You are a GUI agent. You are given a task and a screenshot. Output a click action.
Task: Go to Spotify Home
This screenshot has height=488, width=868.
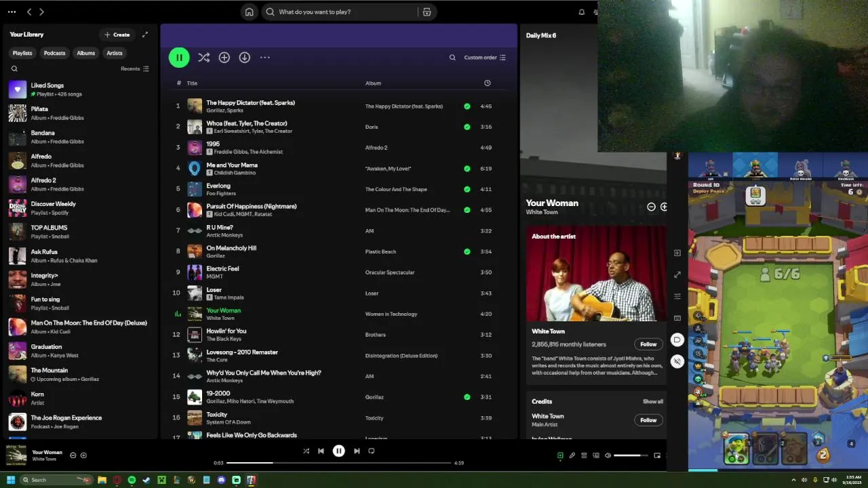coord(250,12)
